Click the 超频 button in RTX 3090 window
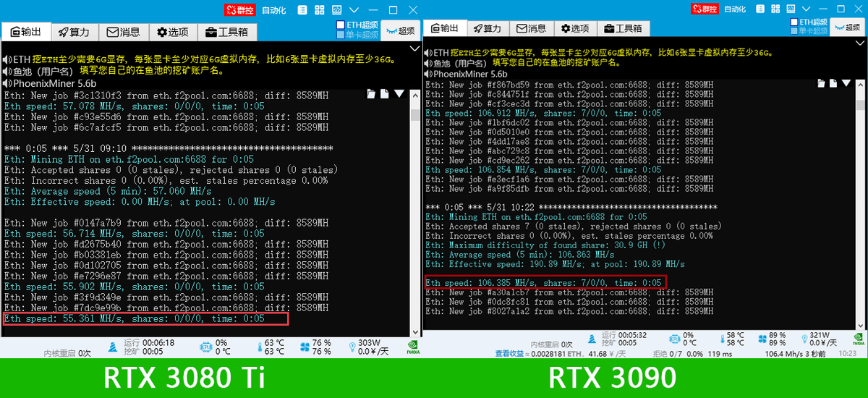The height and width of the screenshot is (398, 868). (x=848, y=27)
